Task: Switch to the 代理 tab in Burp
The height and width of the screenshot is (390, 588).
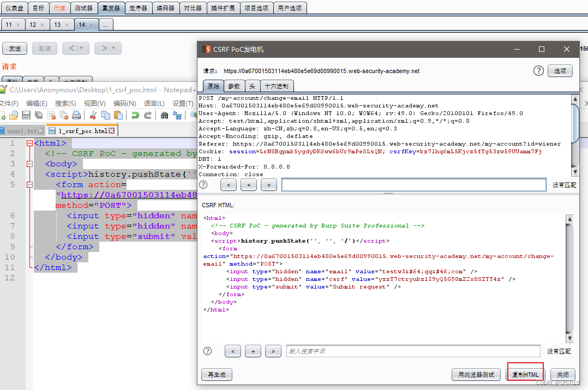Action: point(59,8)
